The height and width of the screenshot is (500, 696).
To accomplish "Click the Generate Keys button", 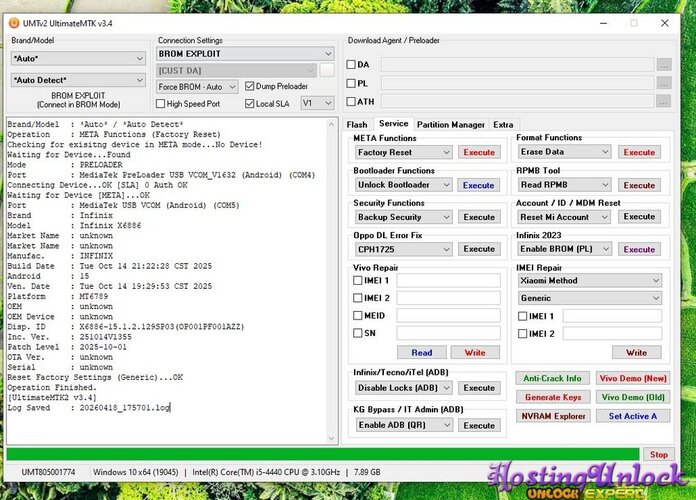I will tap(553, 397).
